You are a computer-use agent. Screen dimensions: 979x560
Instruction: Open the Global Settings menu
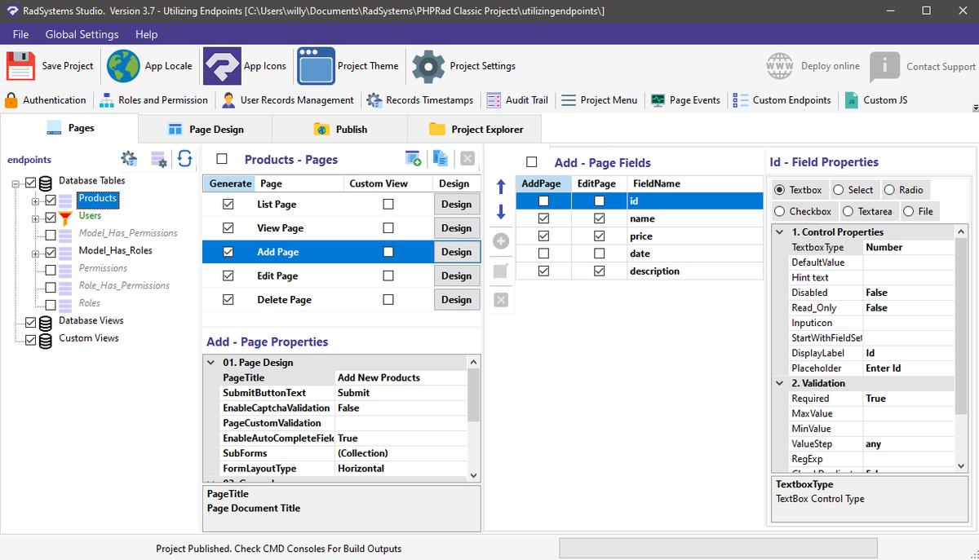(x=82, y=34)
